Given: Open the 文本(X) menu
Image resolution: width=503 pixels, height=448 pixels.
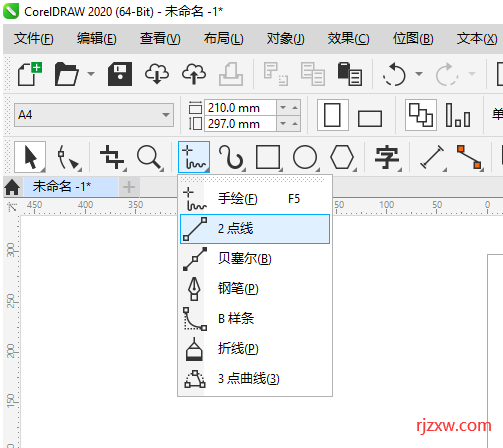Looking at the screenshot, I should pos(477,39).
